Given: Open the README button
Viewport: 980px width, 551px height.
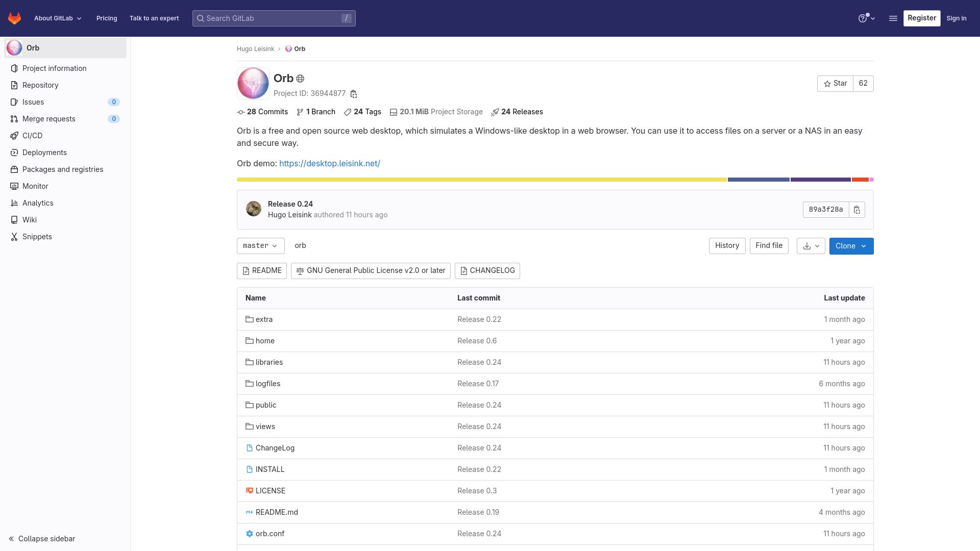Looking at the screenshot, I should tap(262, 271).
